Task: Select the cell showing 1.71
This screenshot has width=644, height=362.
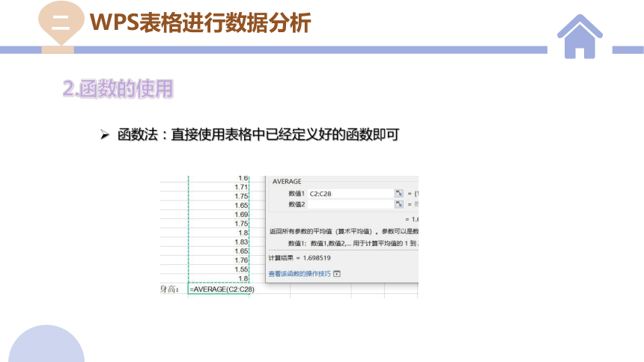Action: [219, 187]
